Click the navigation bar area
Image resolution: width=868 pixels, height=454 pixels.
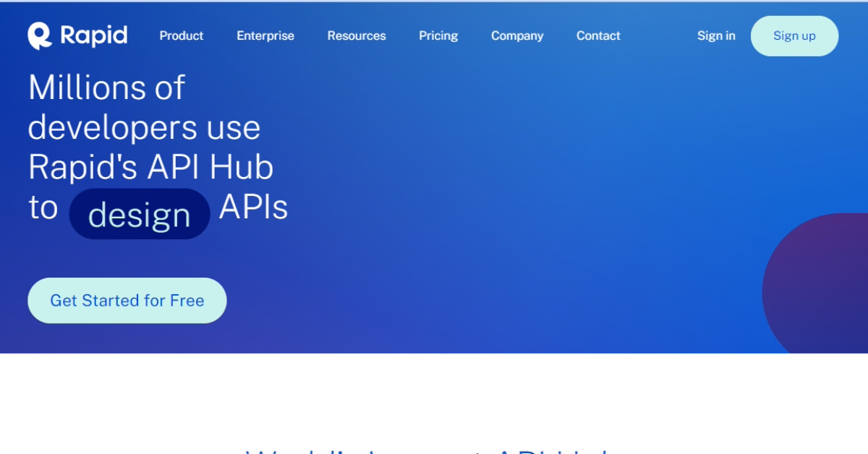[x=434, y=35]
